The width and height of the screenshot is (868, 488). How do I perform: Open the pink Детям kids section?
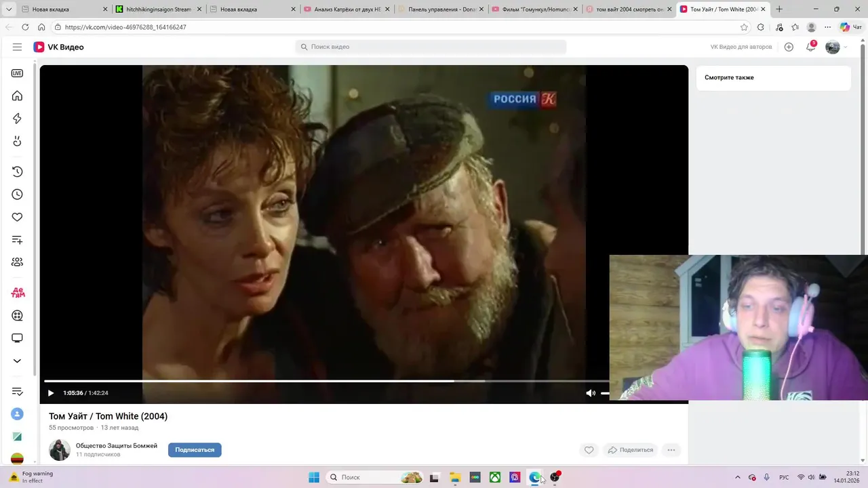pos(18,293)
